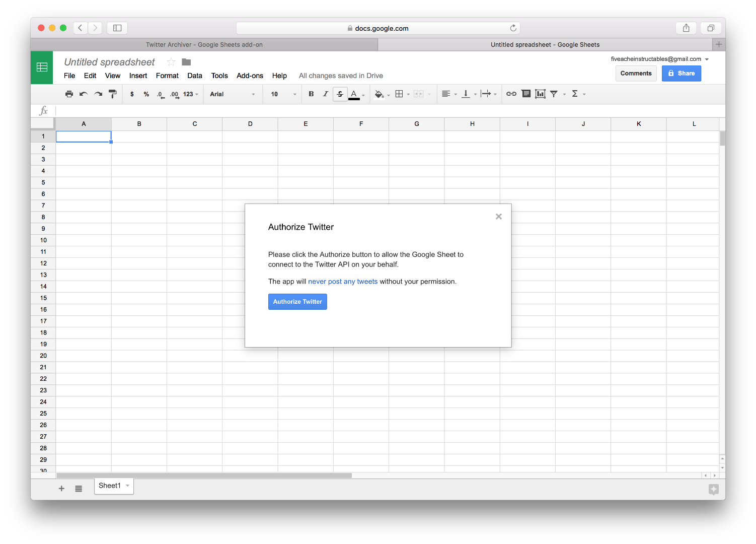Click the Print icon

coord(69,94)
